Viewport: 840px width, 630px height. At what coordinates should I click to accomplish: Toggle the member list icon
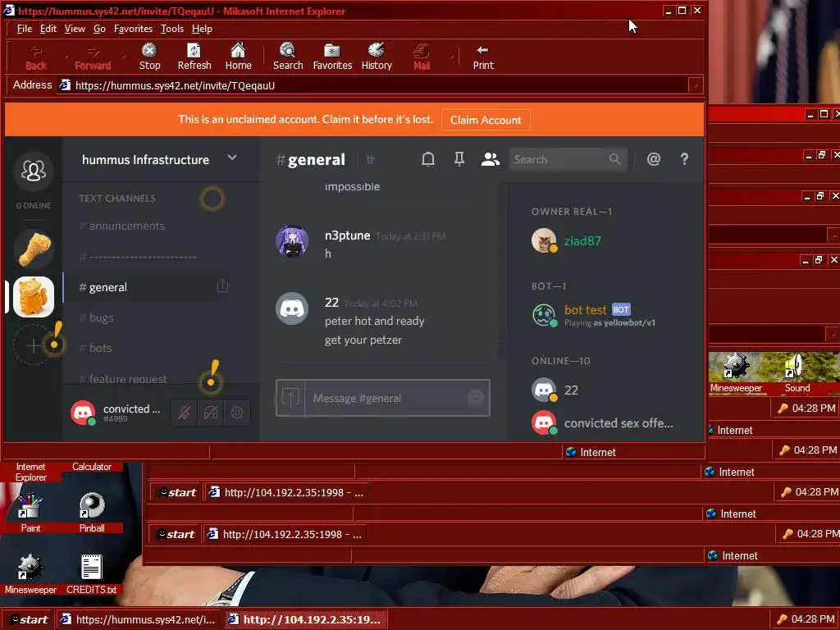[x=491, y=159]
